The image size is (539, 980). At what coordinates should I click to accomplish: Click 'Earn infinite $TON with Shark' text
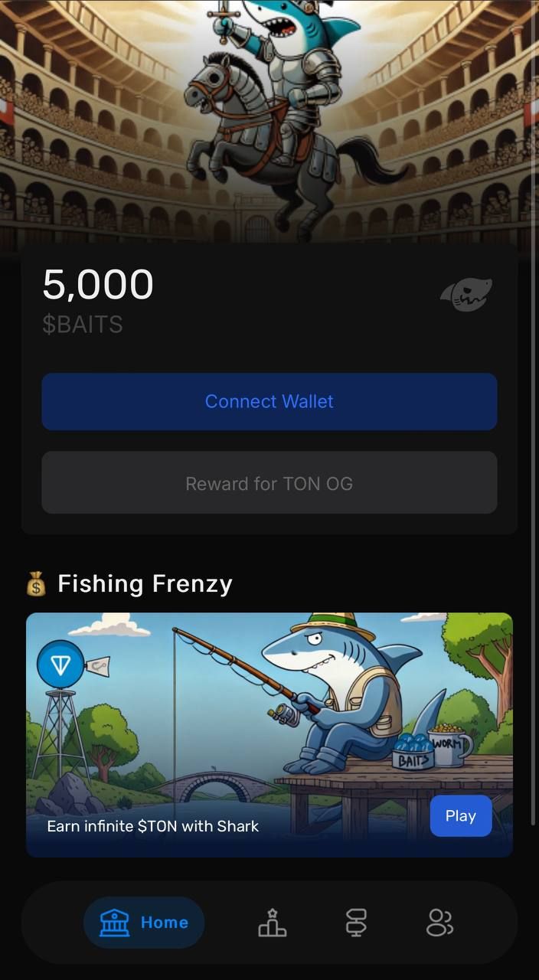[153, 826]
